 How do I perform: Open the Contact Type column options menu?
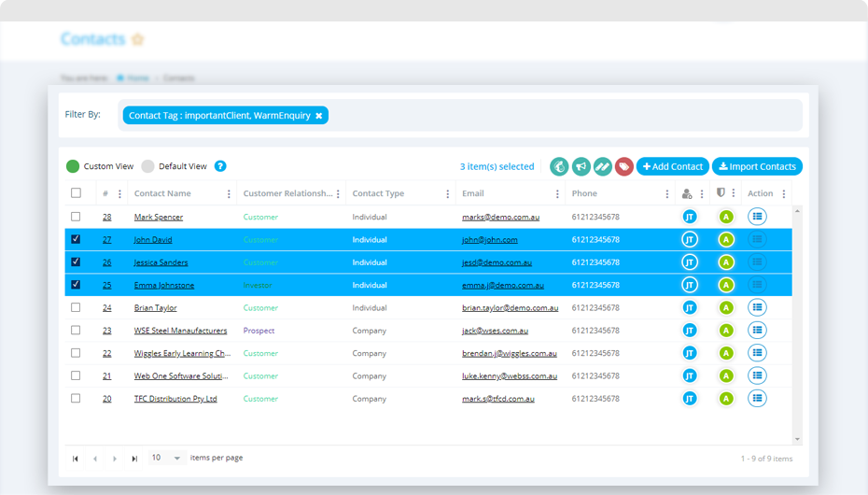448,193
